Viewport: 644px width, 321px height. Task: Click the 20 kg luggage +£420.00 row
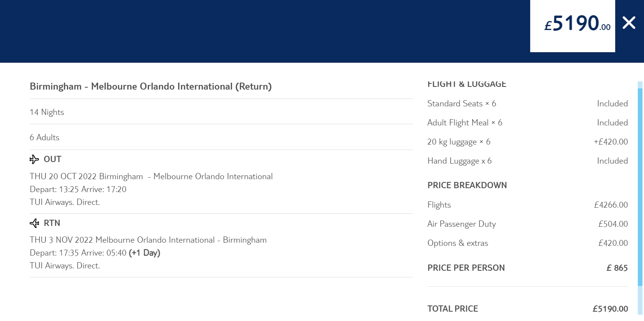tap(527, 142)
